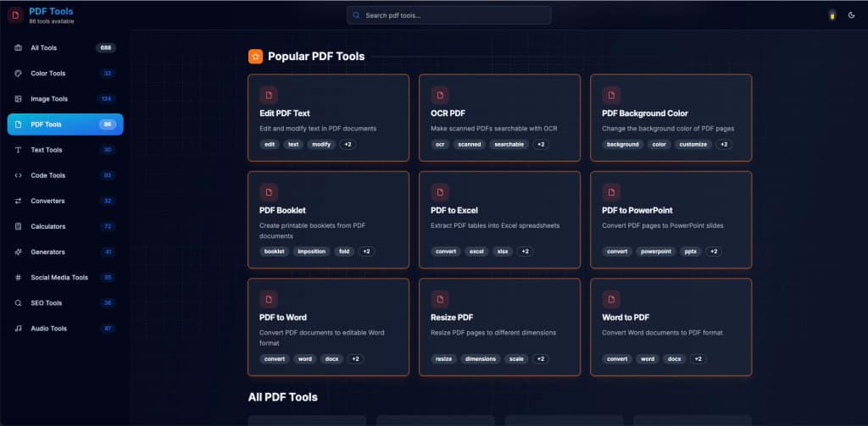The height and width of the screenshot is (426, 868).
Task: Open the All Tools category
Action: coord(65,48)
